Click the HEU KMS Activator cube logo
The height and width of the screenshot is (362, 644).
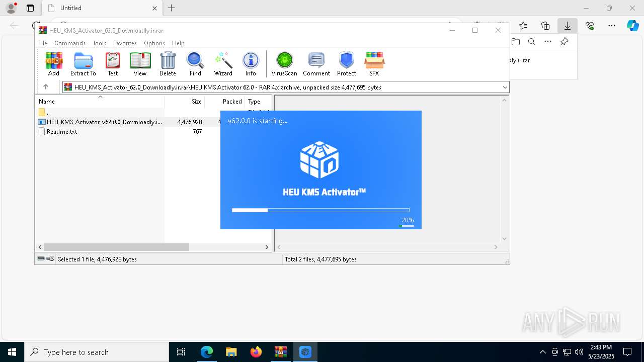(319, 160)
